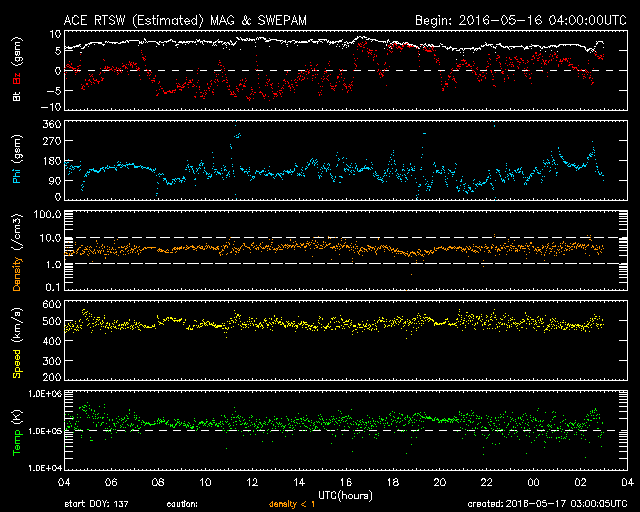
Task: Click the '00' hour label on time axis
Action: coord(533,483)
